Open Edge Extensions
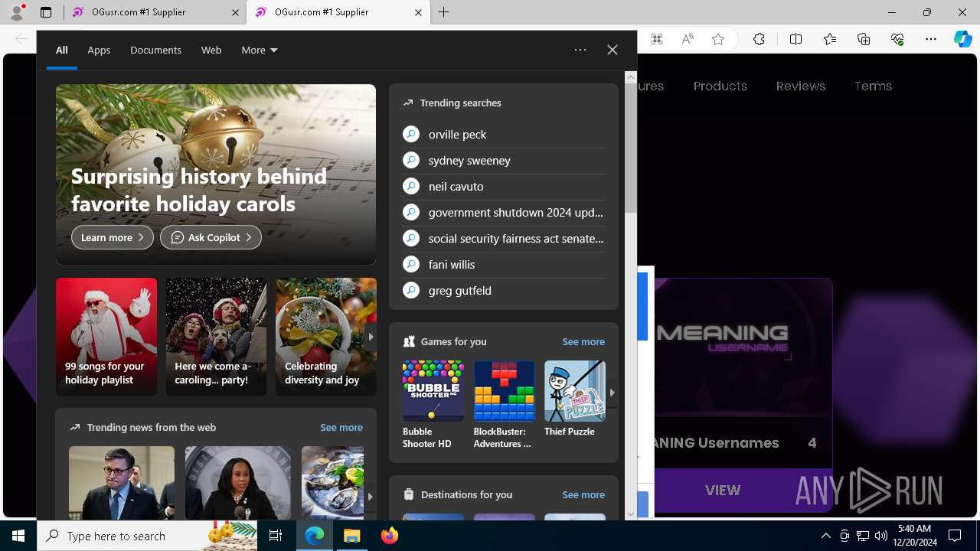The height and width of the screenshot is (551, 980). (759, 39)
